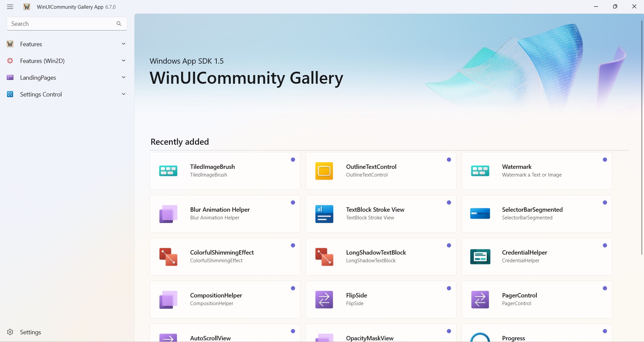Click the WinUICommunity app logo in title bar
This screenshot has height=342, width=644.
pyautogui.click(x=27, y=7)
